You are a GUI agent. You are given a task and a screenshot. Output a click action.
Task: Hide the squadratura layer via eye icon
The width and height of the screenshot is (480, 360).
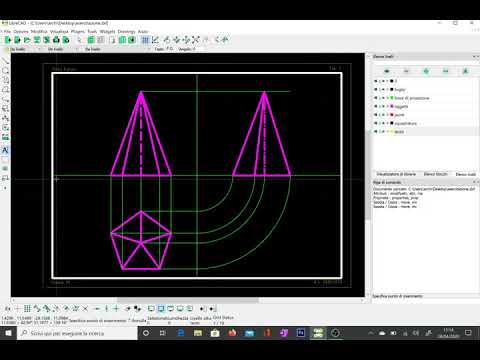(x=376, y=123)
